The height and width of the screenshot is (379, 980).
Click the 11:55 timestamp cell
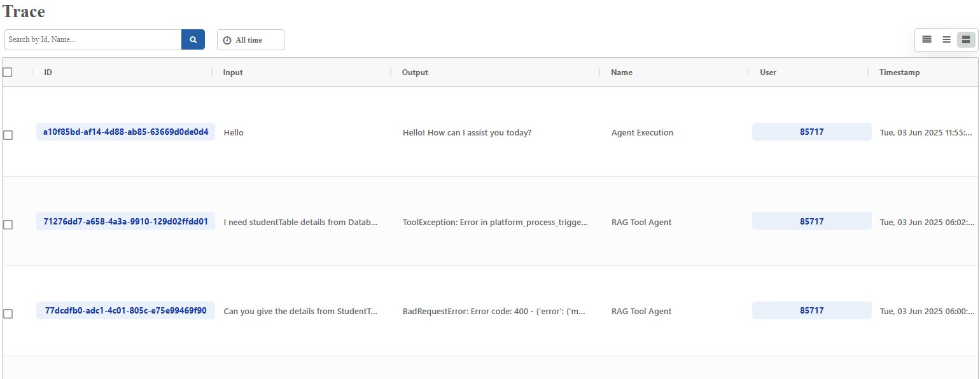[926, 133]
